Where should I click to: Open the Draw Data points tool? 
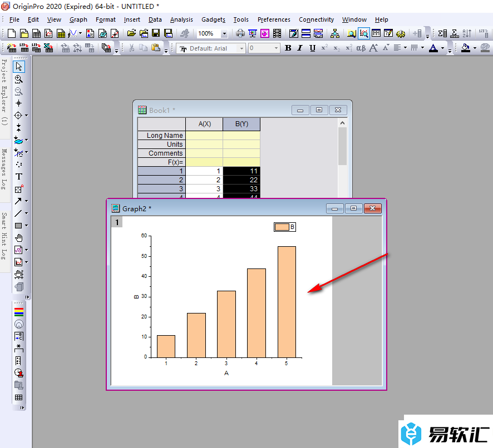coord(18,165)
